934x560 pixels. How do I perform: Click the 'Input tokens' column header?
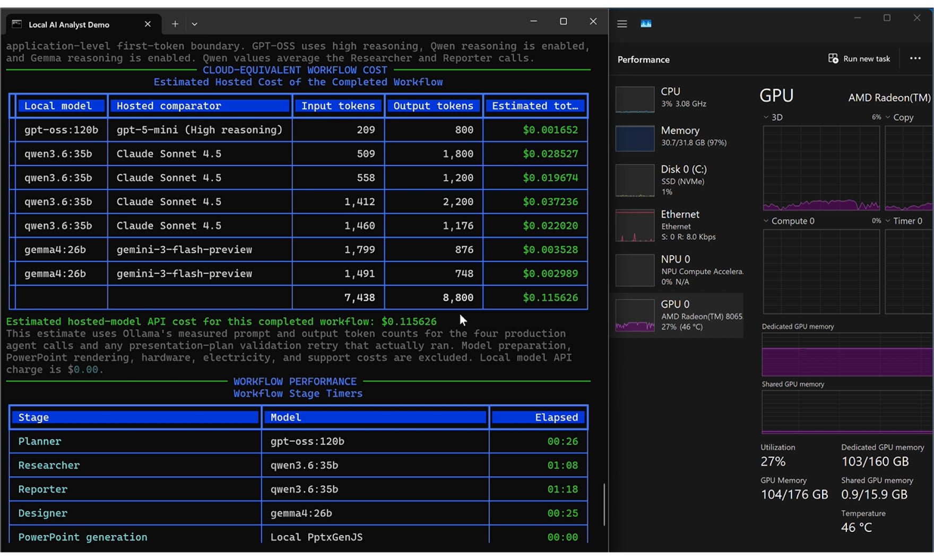click(338, 106)
